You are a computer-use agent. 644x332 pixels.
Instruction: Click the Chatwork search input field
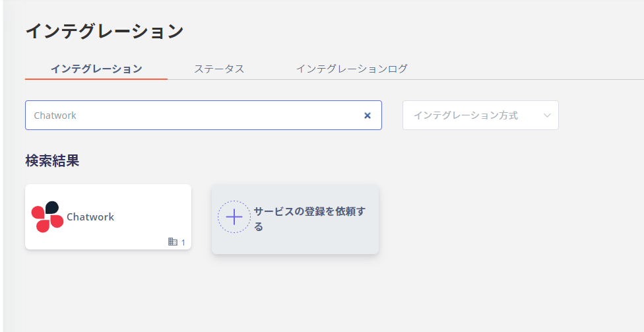203,116
